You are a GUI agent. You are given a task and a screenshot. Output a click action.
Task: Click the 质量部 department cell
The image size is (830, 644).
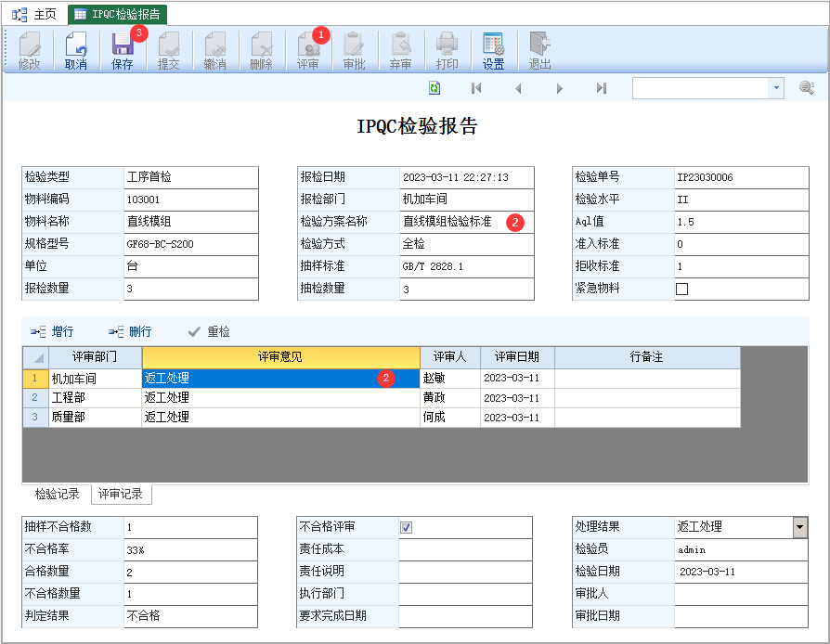[95, 418]
